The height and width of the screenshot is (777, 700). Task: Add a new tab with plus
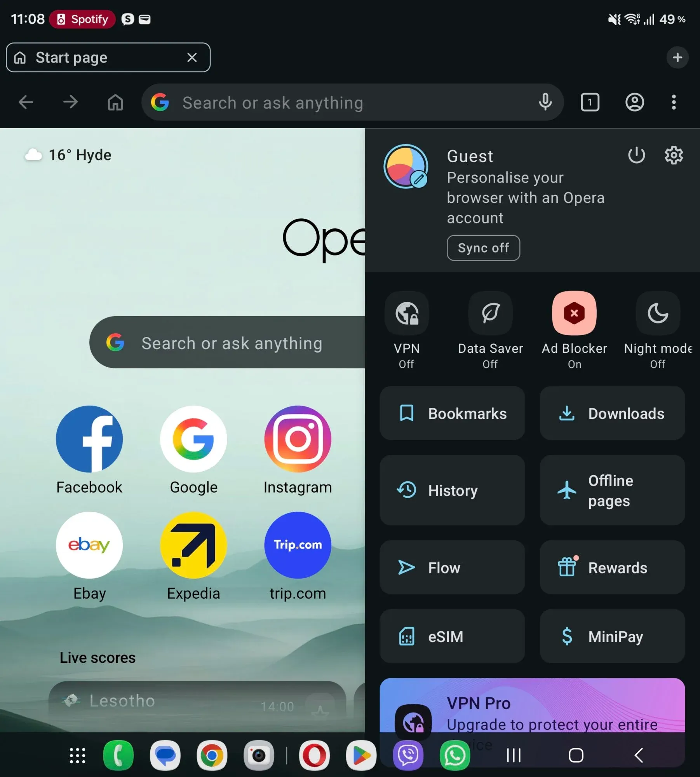pyautogui.click(x=677, y=57)
